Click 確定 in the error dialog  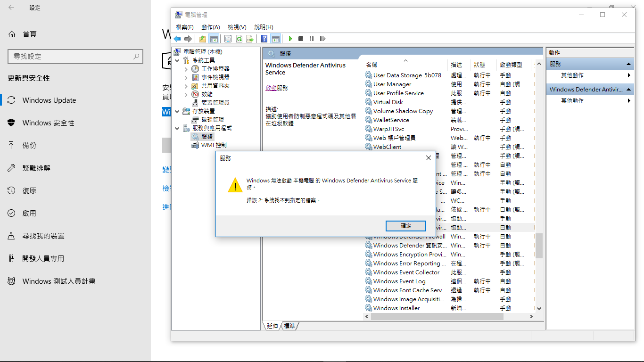406,225
